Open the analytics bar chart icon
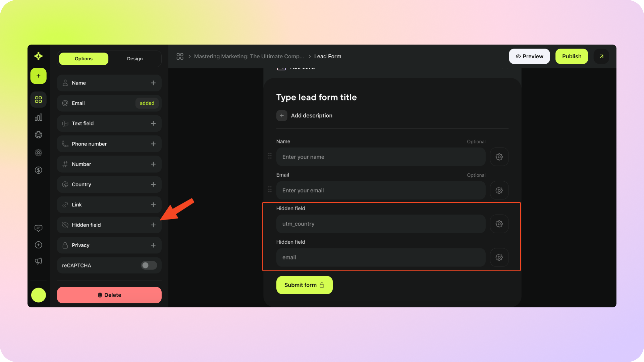 tap(38, 117)
